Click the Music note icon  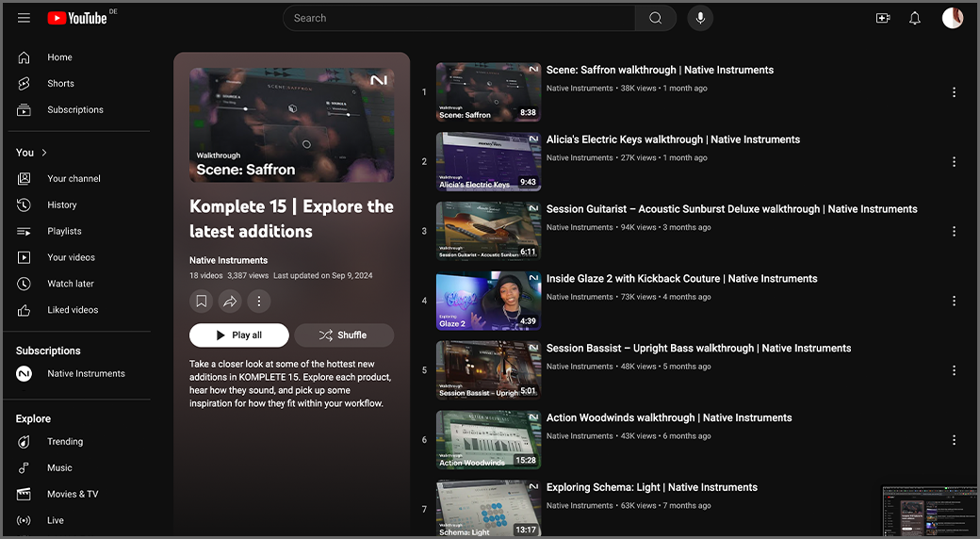point(24,467)
